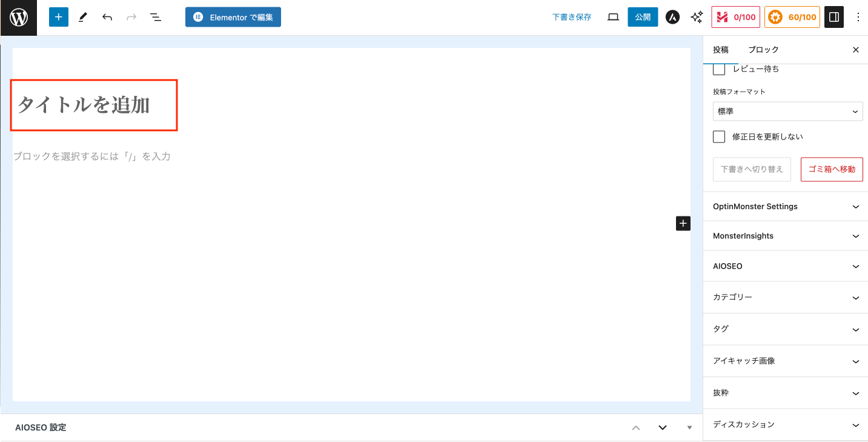Image resolution: width=868 pixels, height=442 pixels.
Task: Click the Undo arrow icon
Action: 107,18
